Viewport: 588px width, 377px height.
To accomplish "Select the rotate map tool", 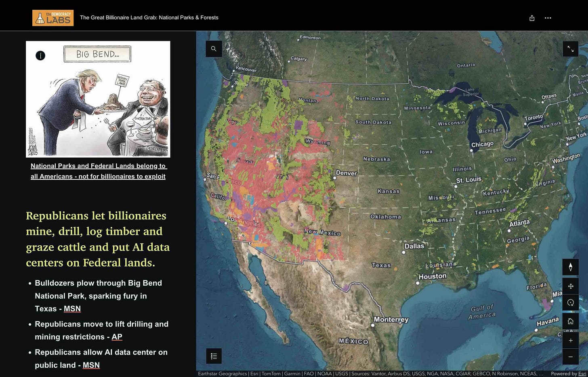I will click(570, 302).
